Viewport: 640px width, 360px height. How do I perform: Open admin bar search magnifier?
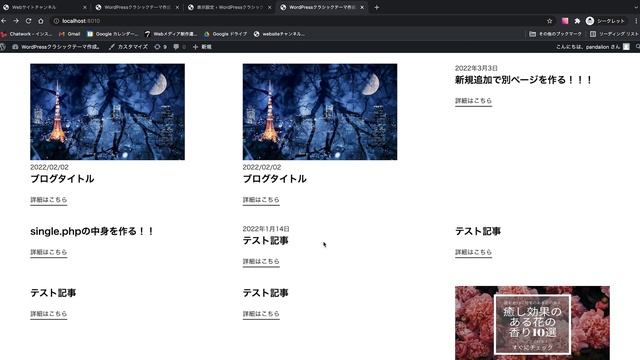(x=637, y=47)
